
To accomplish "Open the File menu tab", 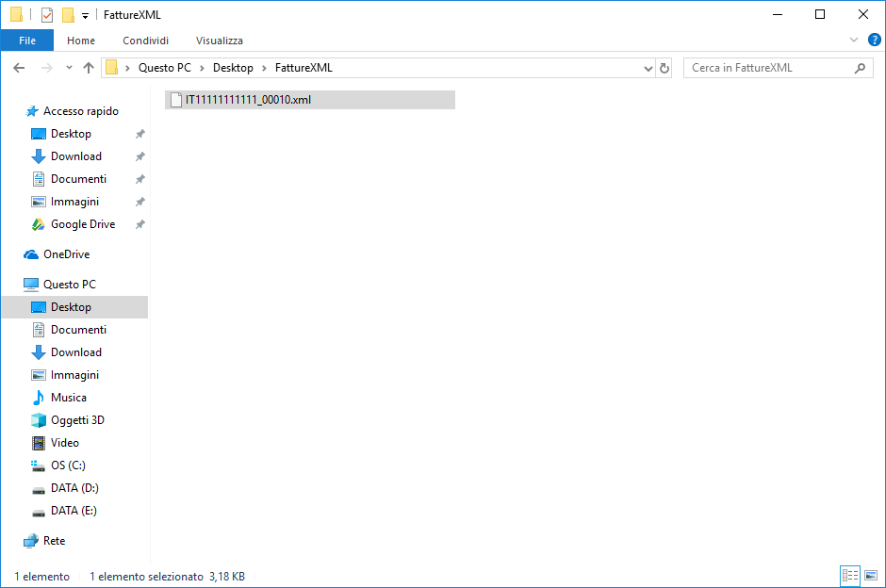I will 27,41.
